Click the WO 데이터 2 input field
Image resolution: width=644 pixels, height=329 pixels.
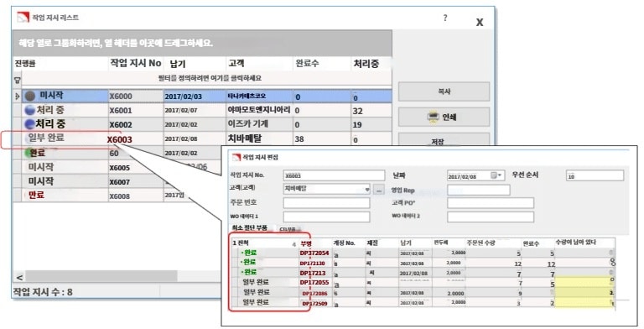491,217
